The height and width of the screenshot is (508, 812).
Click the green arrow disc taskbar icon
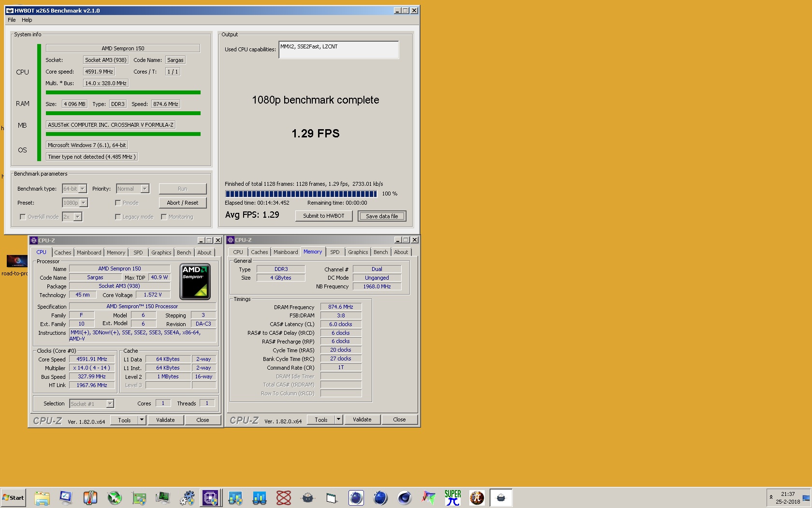pos(115,498)
